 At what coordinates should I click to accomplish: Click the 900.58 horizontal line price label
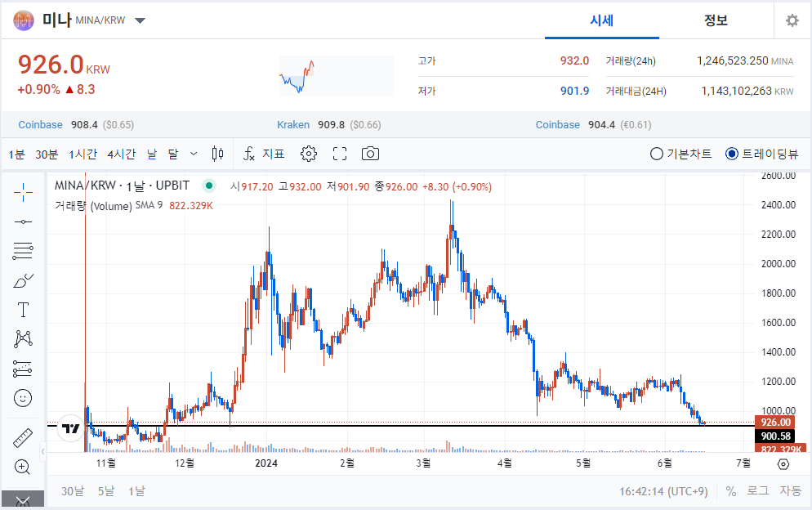[x=774, y=436]
